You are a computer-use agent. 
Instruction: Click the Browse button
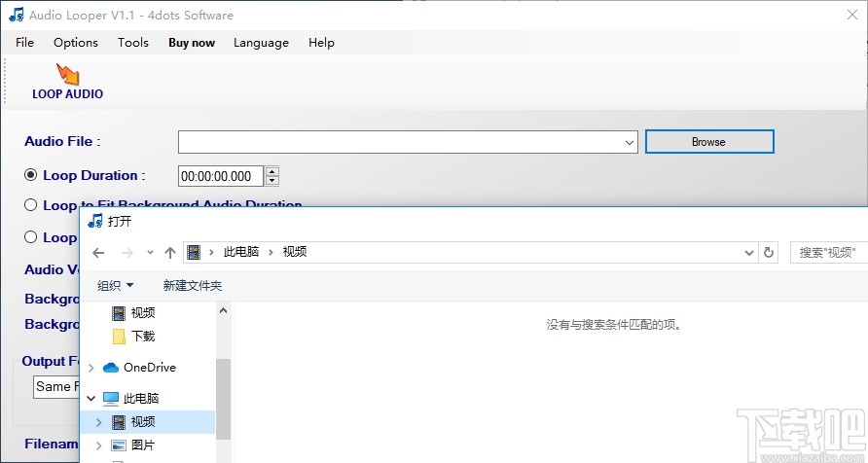709,142
